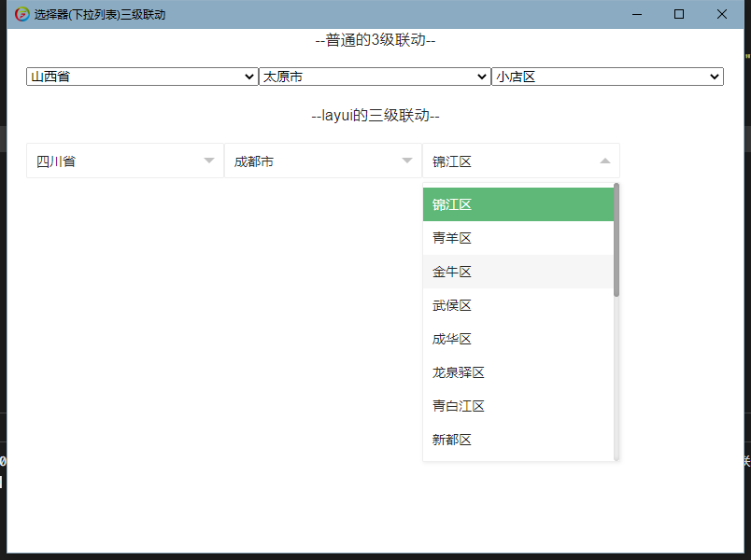Maximize the 三级联动 window
This screenshot has height=560, width=751.
[679, 14]
